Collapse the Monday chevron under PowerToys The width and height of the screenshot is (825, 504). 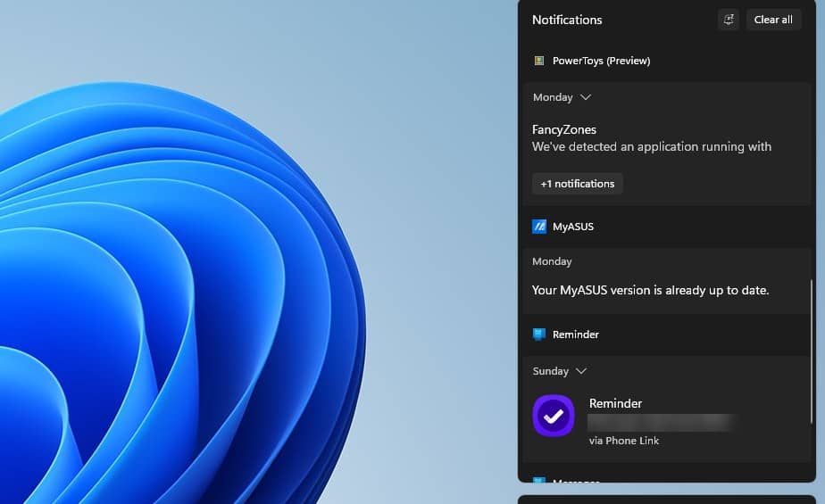point(586,97)
